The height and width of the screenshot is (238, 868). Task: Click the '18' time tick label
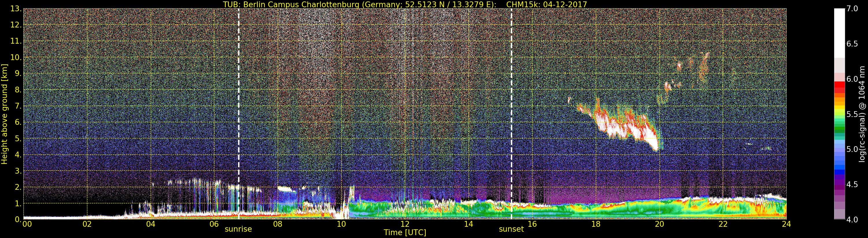[596, 224]
